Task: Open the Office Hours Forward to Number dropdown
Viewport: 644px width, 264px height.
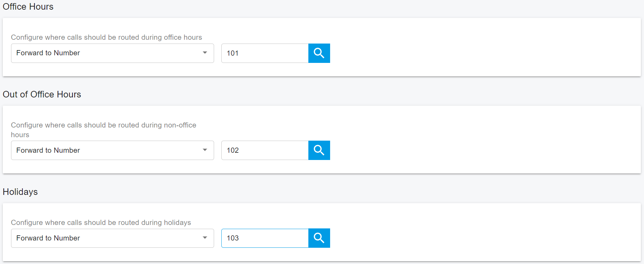Action: tap(112, 53)
